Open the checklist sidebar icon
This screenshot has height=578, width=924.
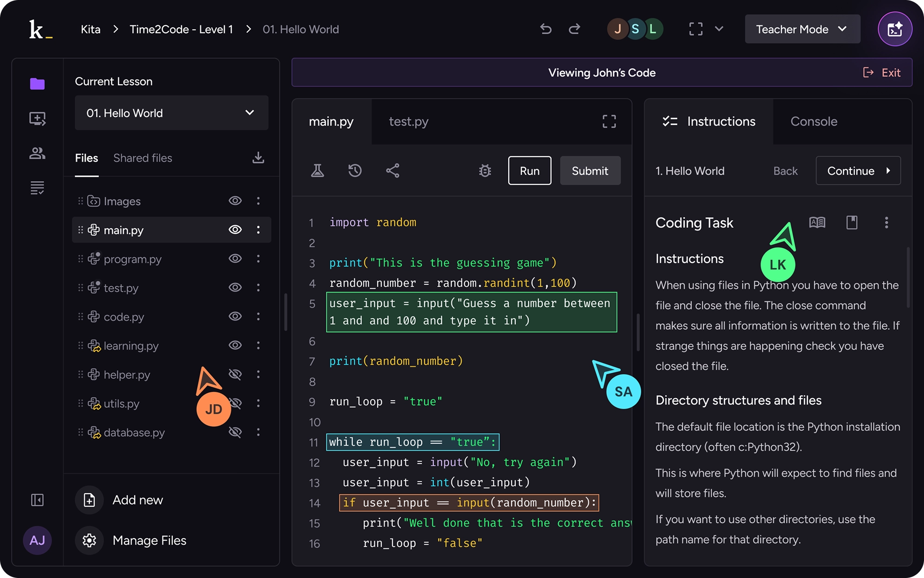tap(37, 188)
